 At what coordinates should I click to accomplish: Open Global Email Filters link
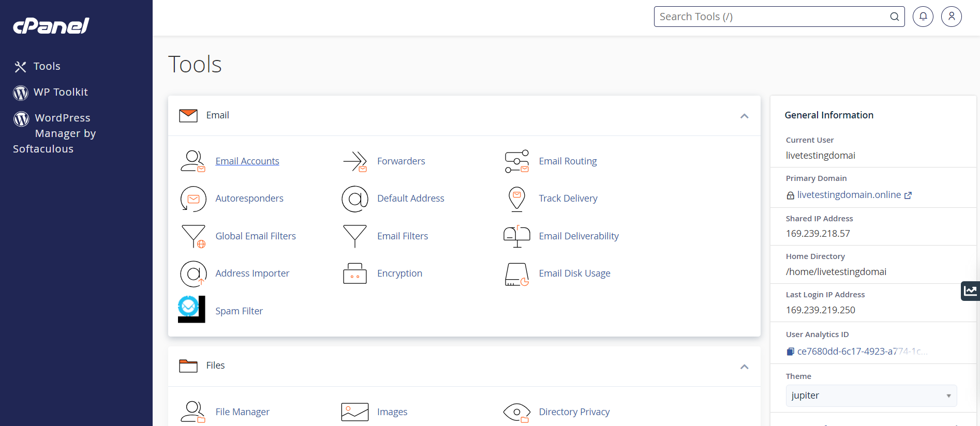tap(256, 236)
